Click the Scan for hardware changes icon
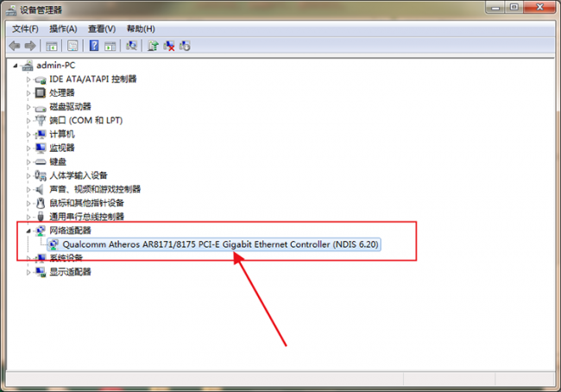This screenshot has height=392, width=561. 131,46
